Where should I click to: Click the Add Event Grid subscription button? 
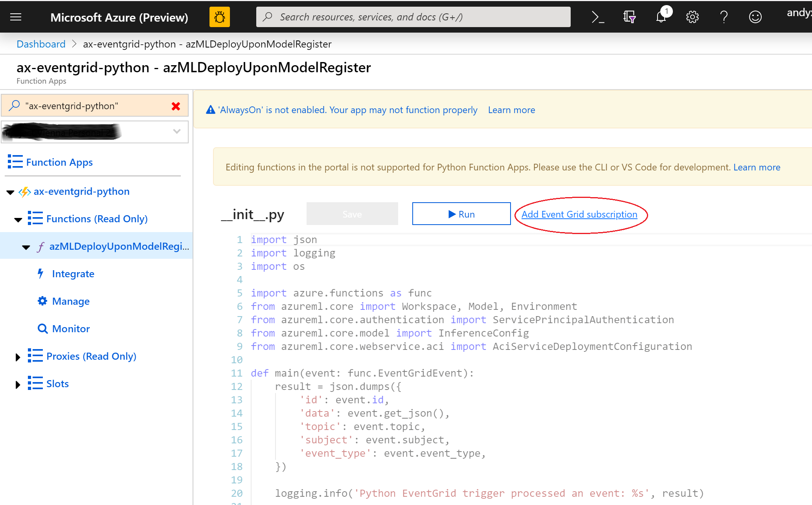pyautogui.click(x=580, y=214)
